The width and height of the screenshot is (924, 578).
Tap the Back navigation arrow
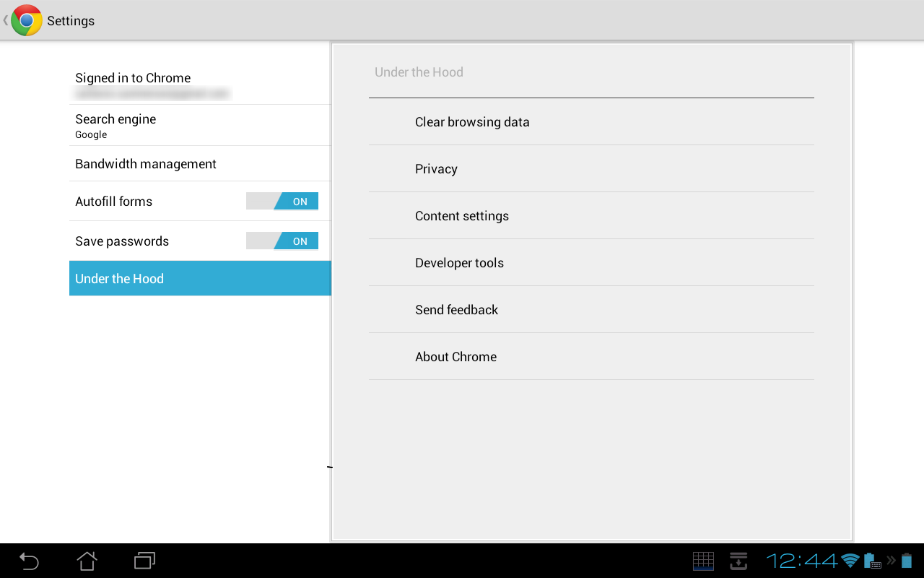click(28, 561)
